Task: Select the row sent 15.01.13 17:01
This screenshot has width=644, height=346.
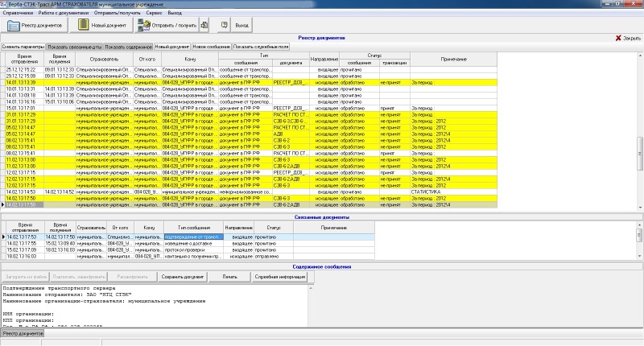Action: click(x=250, y=109)
